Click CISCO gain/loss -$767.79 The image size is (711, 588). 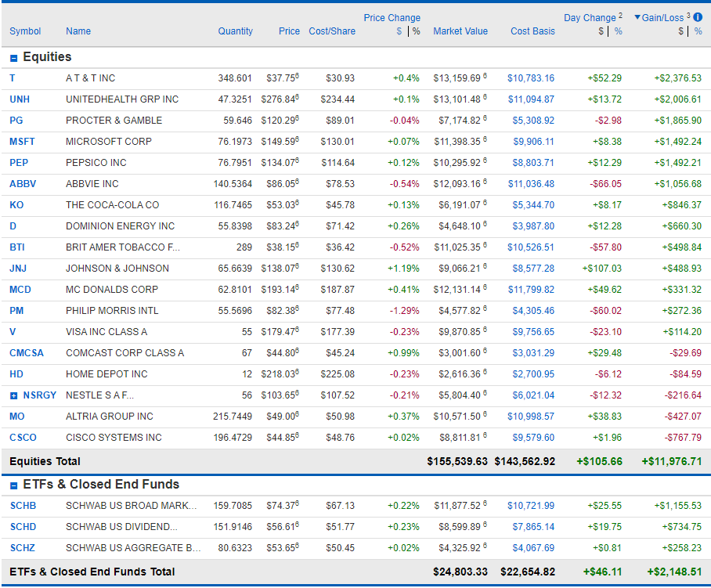click(x=683, y=438)
